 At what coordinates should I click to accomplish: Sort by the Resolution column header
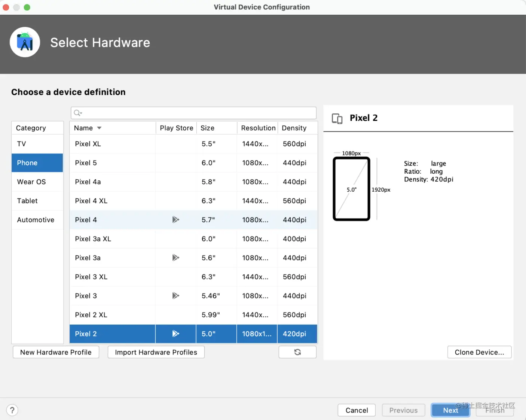tap(257, 128)
